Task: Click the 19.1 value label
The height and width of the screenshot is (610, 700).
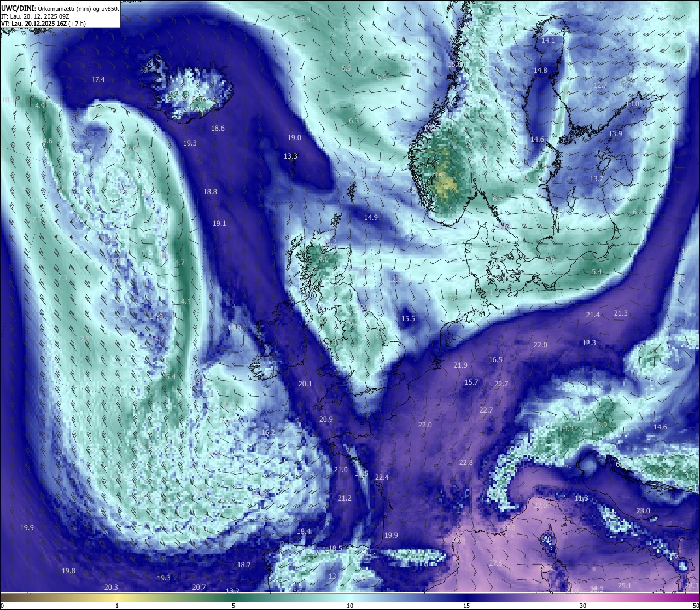Action: click(219, 224)
